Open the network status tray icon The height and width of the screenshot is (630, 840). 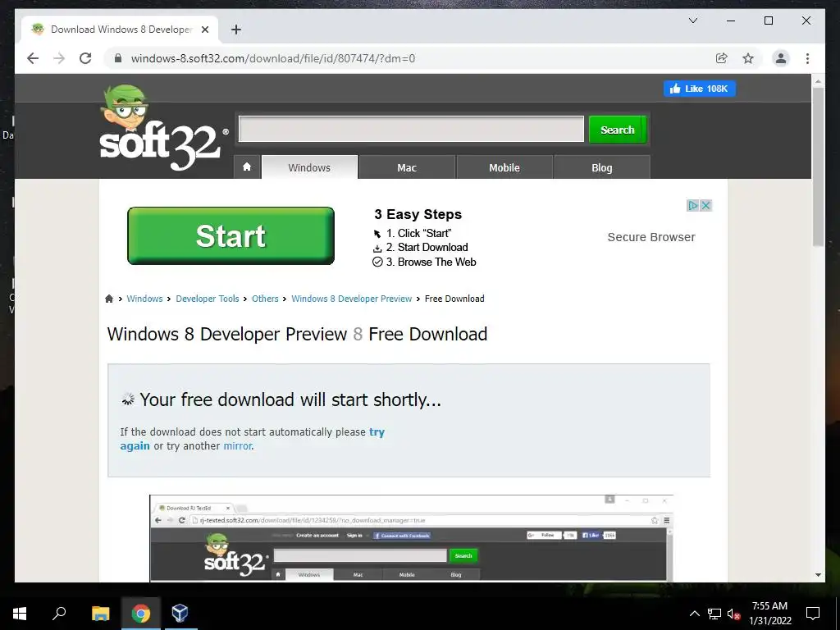tap(714, 614)
